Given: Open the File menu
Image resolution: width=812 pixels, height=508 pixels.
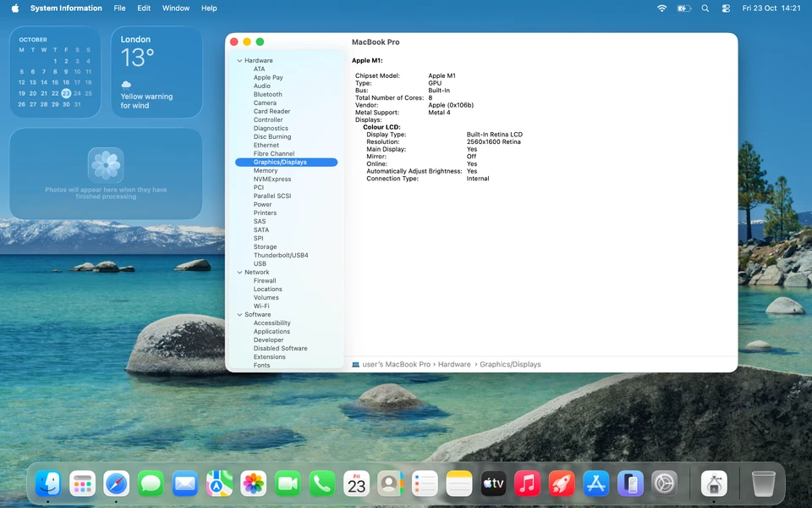Looking at the screenshot, I should (x=119, y=8).
